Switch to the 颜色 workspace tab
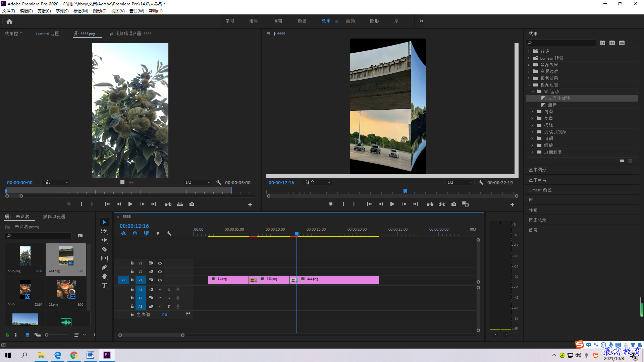This screenshot has width=644, height=362. click(302, 21)
